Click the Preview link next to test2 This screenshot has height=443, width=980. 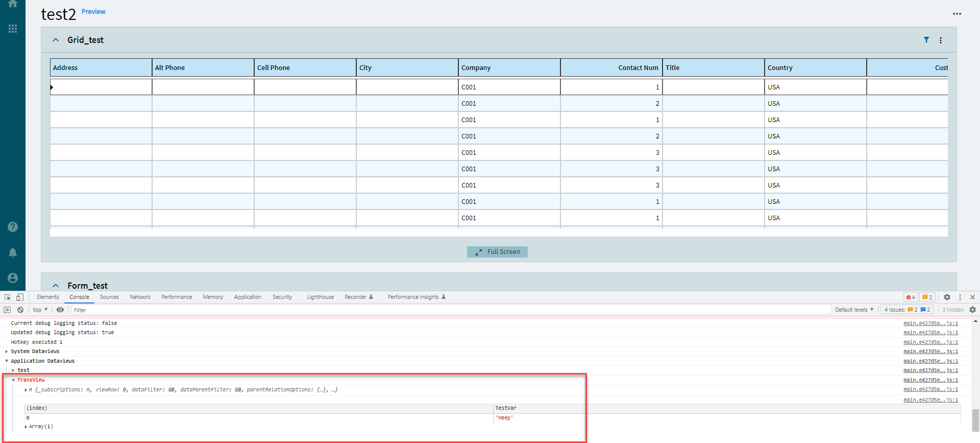(93, 11)
